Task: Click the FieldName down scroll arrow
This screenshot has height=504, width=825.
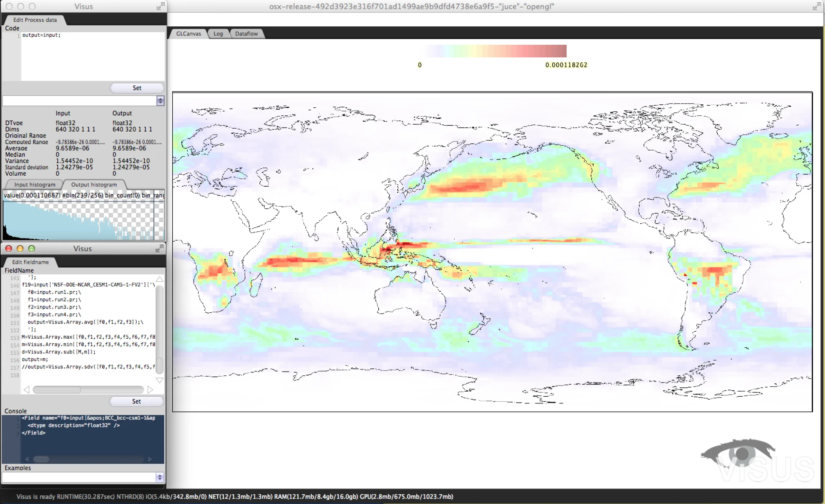Action: pyautogui.click(x=160, y=381)
